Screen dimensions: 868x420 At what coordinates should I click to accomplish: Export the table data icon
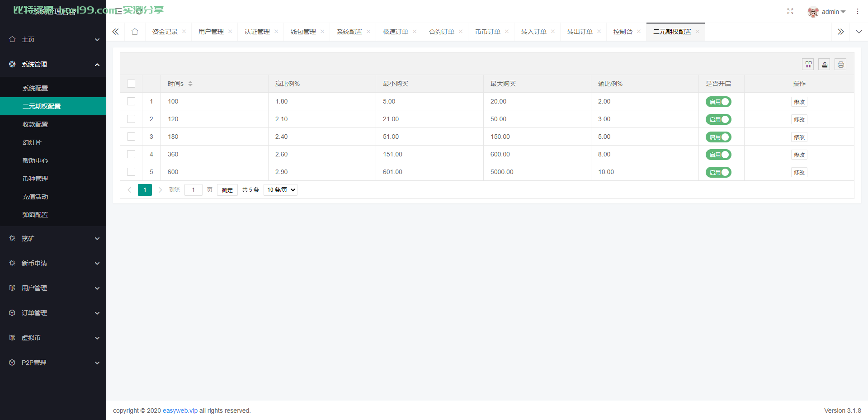tap(825, 65)
